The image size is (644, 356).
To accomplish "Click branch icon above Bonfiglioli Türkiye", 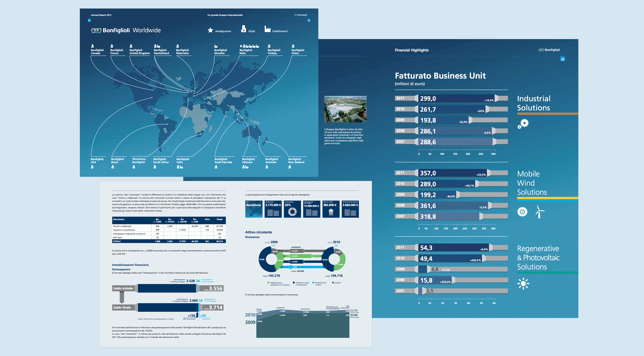I will pyautogui.click(x=269, y=46).
